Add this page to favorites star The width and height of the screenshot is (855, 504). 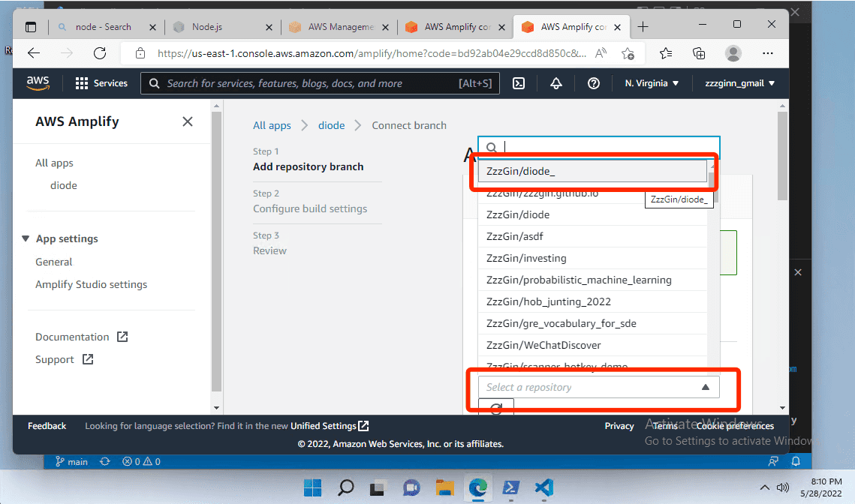point(628,53)
